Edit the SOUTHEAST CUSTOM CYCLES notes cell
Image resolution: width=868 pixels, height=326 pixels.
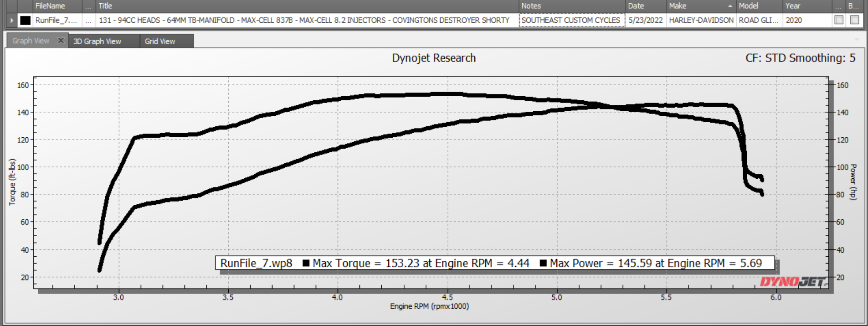[x=572, y=20]
